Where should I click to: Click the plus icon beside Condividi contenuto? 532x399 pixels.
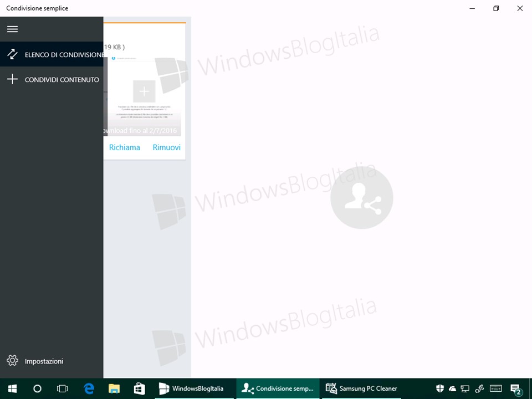pyautogui.click(x=13, y=79)
